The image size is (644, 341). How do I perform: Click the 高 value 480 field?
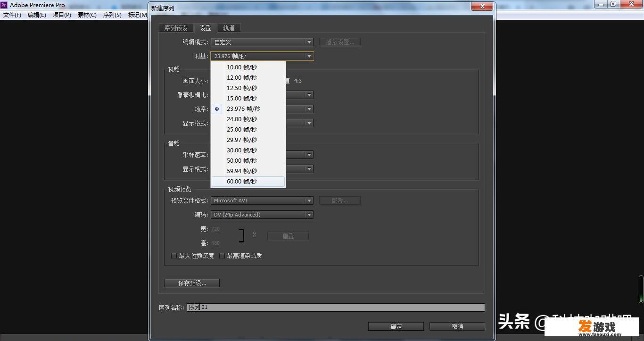[215, 243]
